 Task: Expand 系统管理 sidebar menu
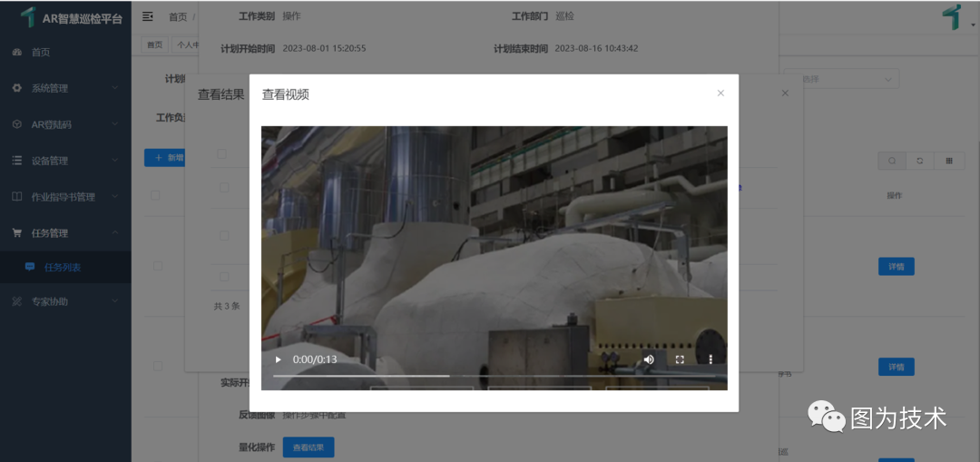(x=65, y=88)
